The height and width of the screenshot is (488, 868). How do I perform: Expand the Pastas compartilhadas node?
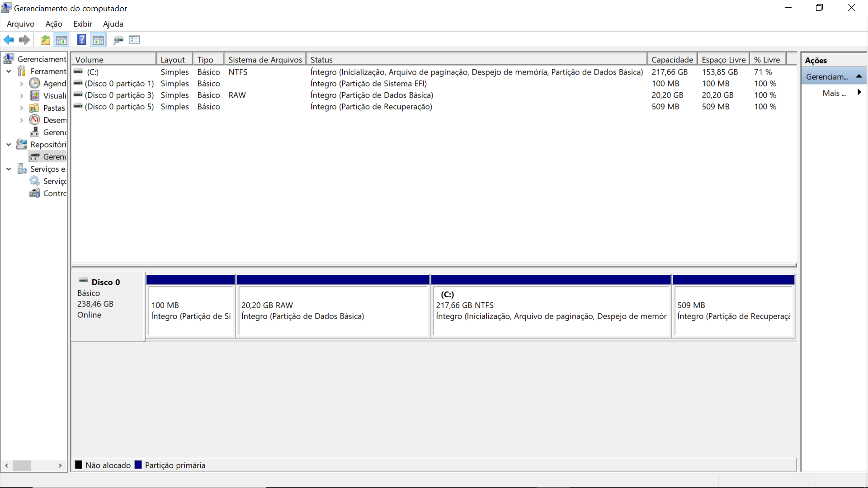click(21, 108)
